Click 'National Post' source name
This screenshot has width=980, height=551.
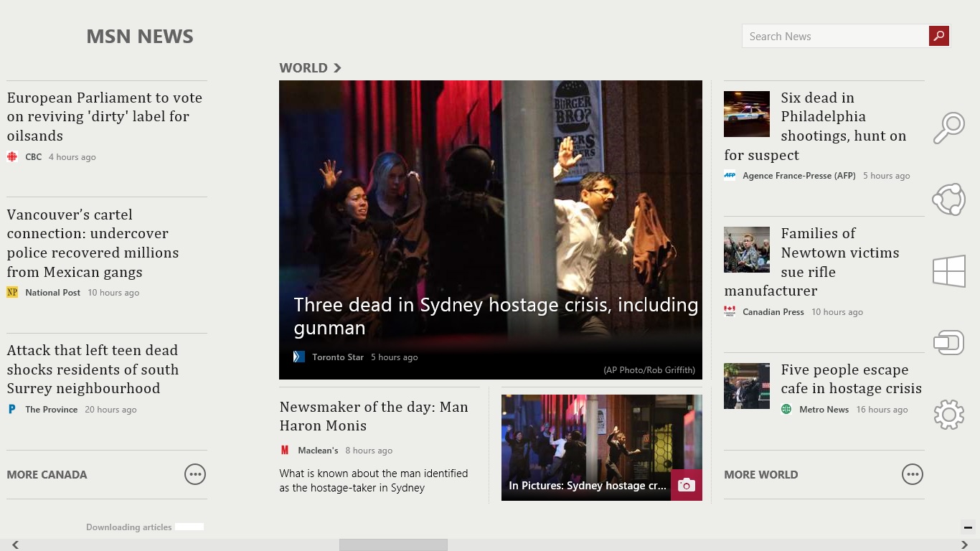coord(53,292)
